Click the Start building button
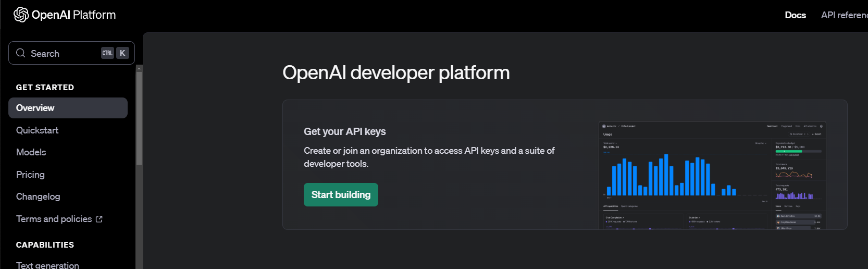The width and height of the screenshot is (868, 269). pos(341,194)
